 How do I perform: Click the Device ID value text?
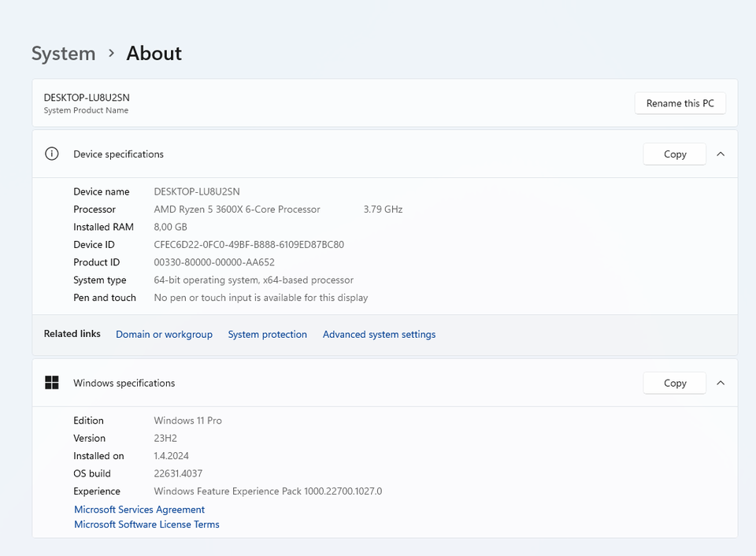click(249, 245)
